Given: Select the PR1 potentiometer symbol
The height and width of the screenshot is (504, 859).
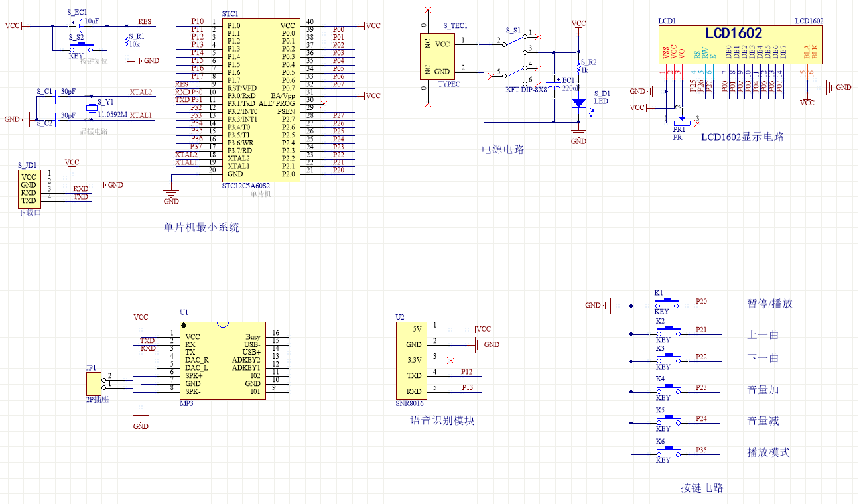Looking at the screenshot, I should [680, 123].
